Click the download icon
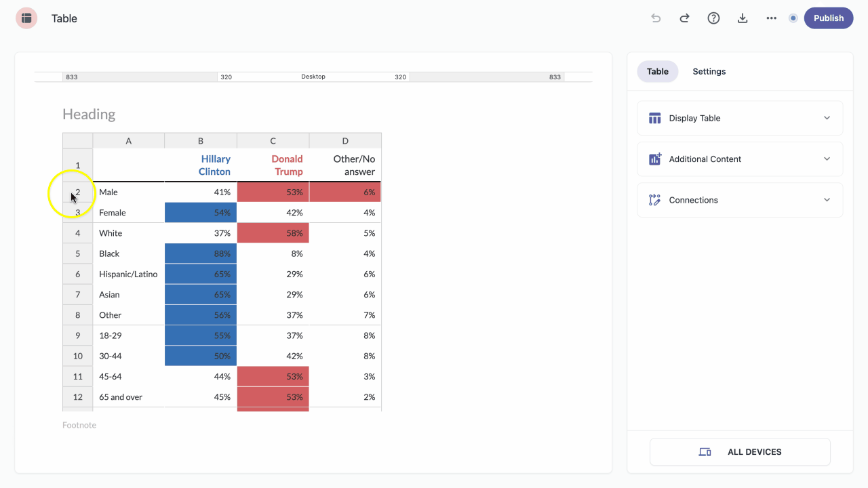 (x=743, y=18)
